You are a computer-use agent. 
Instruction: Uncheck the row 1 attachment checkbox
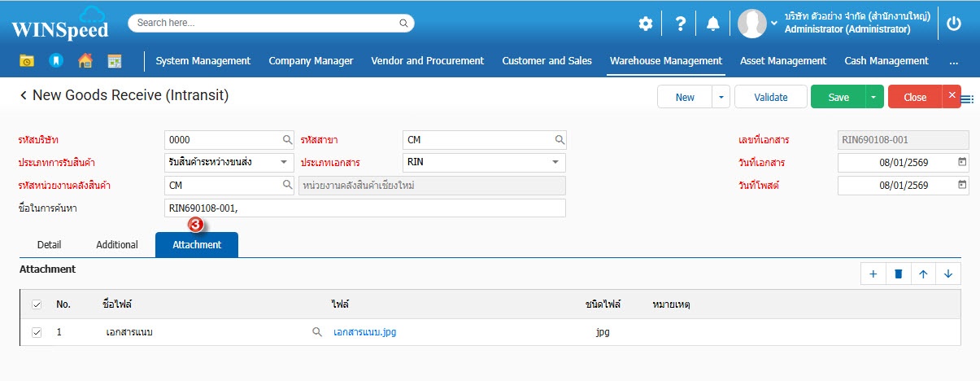pos(37,332)
